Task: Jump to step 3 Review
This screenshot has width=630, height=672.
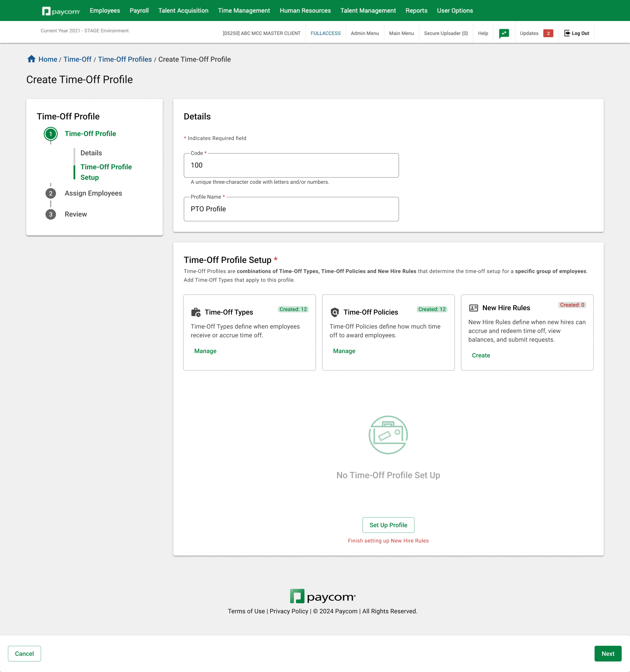Action: (76, 214)
